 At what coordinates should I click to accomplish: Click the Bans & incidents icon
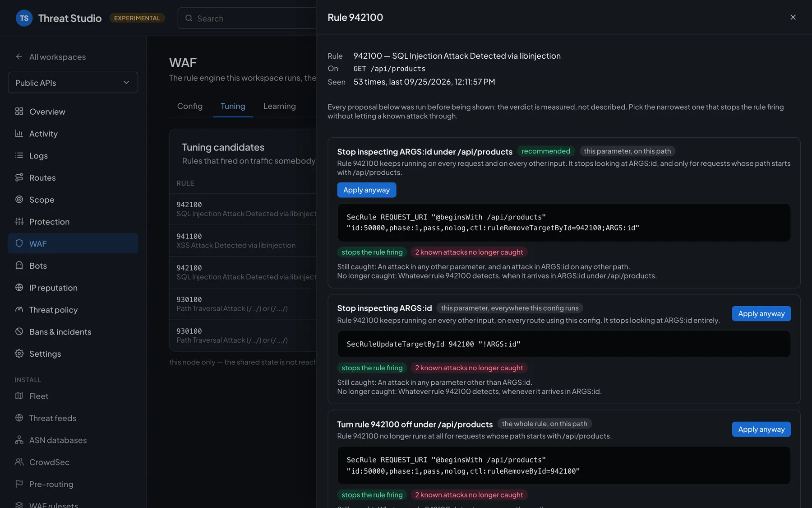click(x=19, y=332)
